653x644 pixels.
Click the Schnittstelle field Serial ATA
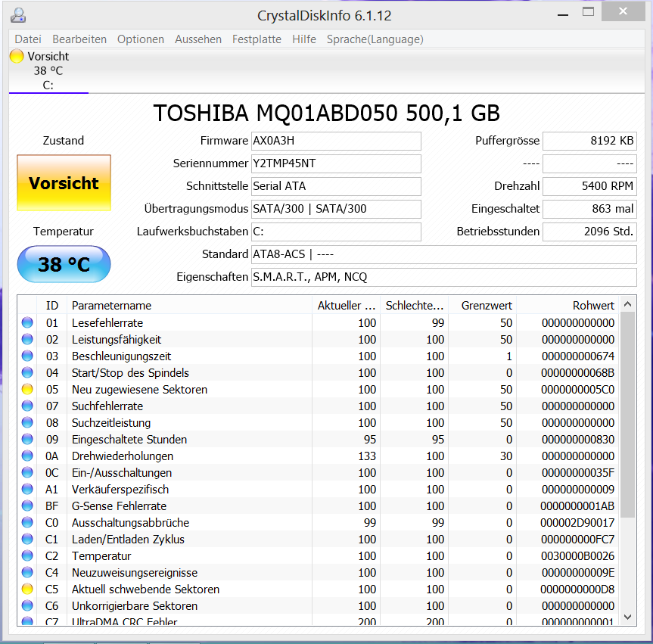(x=336, y=186)
